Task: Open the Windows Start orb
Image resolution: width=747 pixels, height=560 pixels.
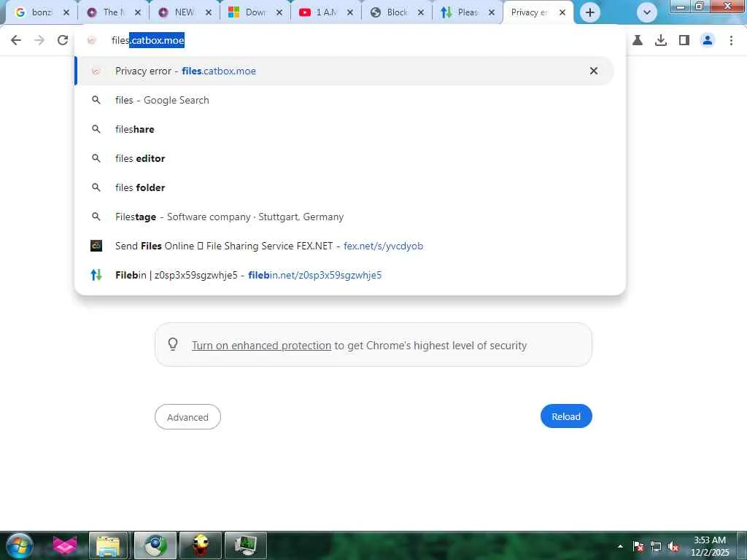Action: tap(20, 545)
